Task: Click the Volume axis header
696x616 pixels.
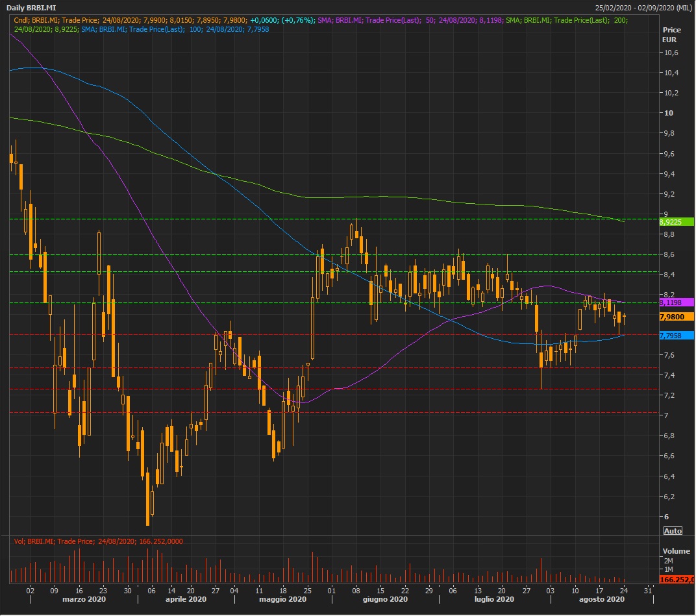Action: point(675,549)
